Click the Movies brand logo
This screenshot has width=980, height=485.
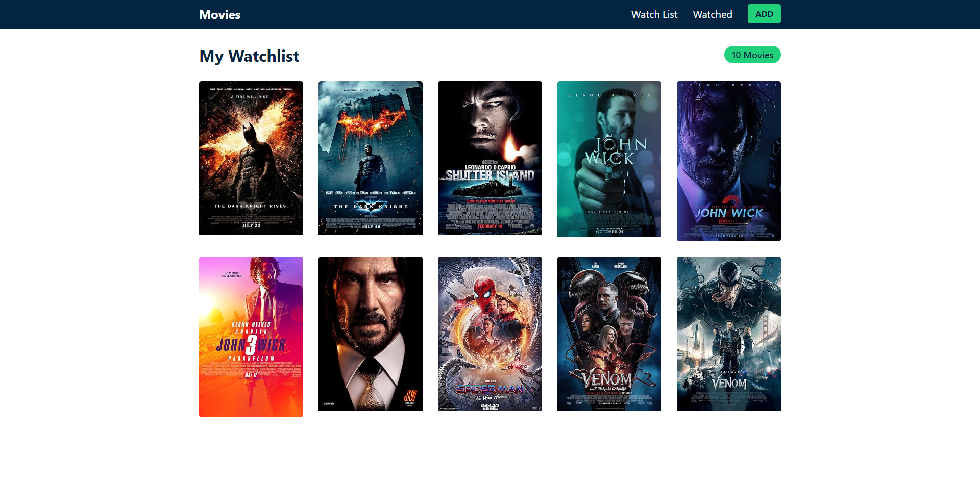tap(219, 14)
